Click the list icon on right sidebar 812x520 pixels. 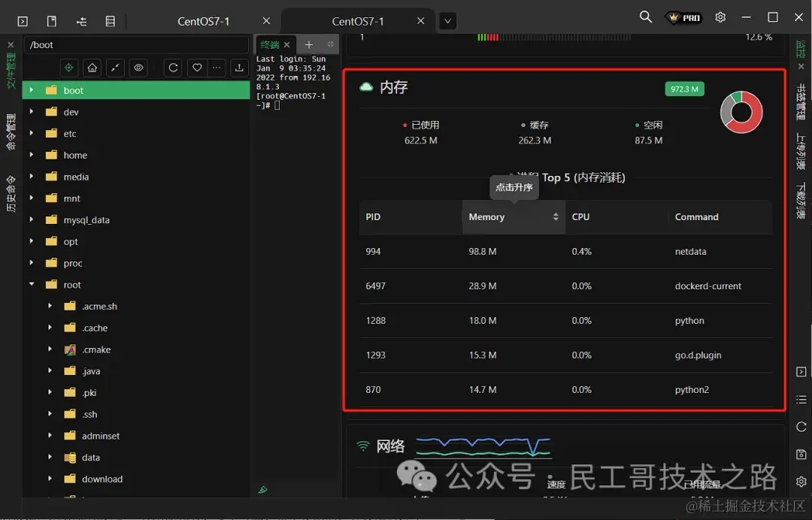801,400
